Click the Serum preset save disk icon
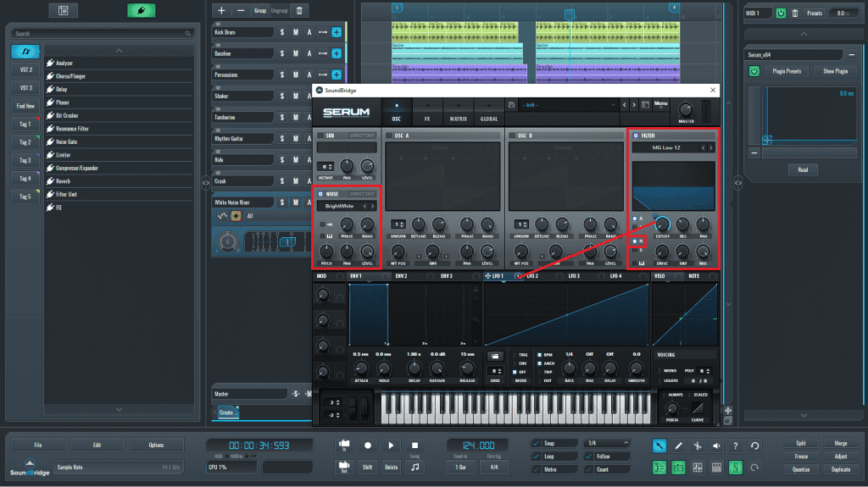Image resolution: width=868 pixels, height=487 pixels. click(x=513, y=105)
